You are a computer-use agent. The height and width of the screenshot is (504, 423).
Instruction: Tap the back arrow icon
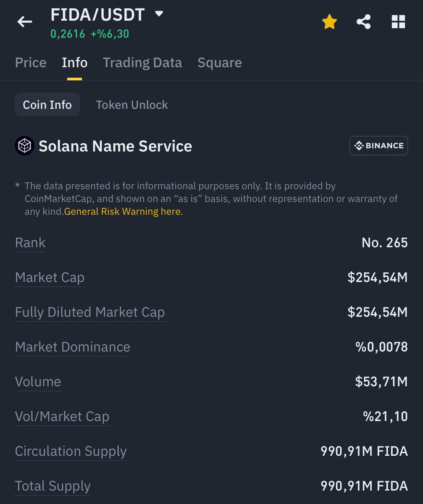click(x=24, y=22)
